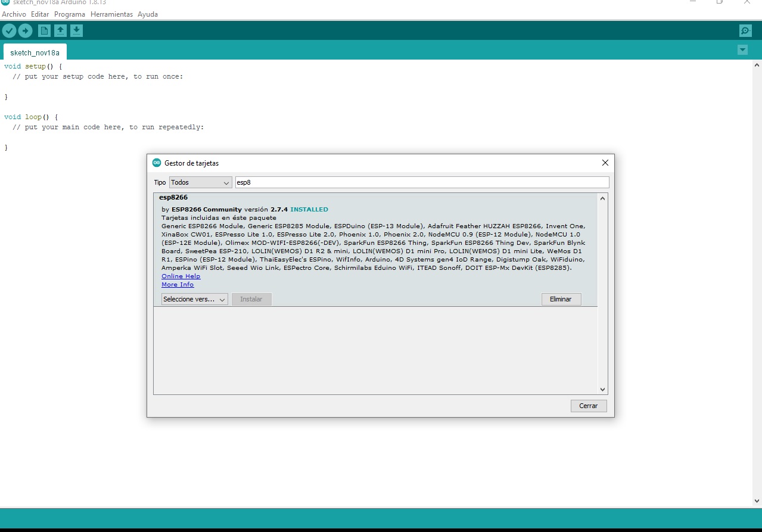Close the Gestor de tarjetas dialog
762x532 pixels.
[x=605, y=163]
